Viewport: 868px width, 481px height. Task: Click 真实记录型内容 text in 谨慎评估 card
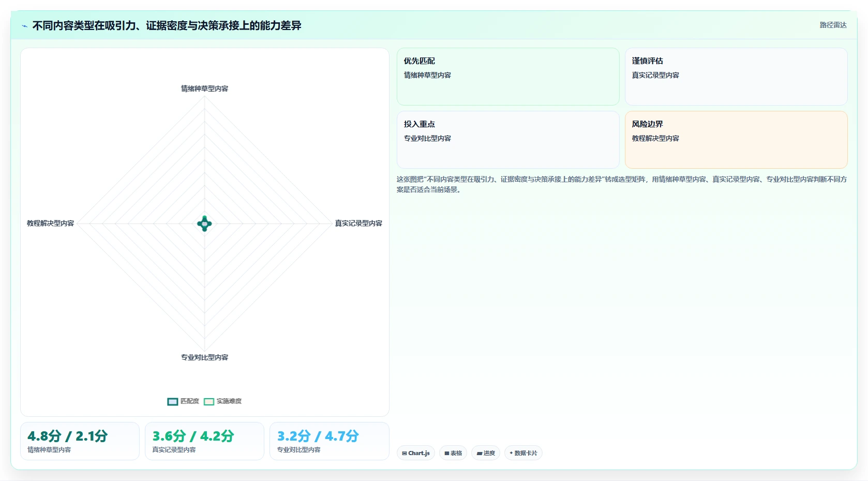point(655,75)
